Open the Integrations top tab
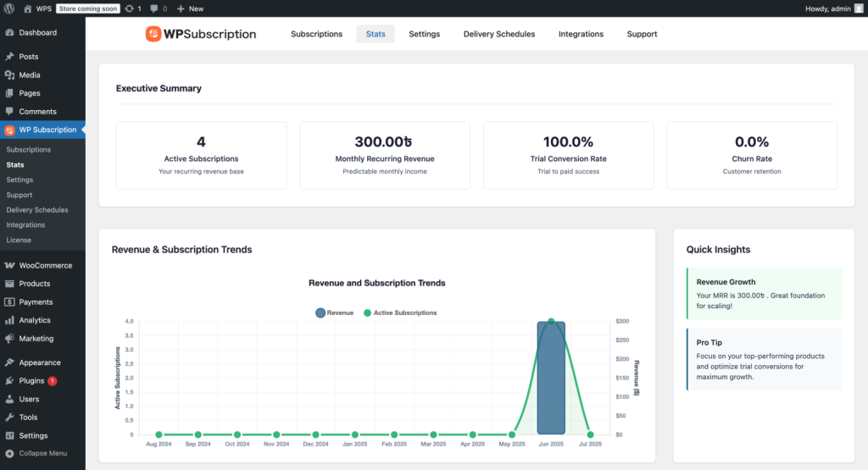Viewport: 868px width, 470px height. [x=581, y=34]
